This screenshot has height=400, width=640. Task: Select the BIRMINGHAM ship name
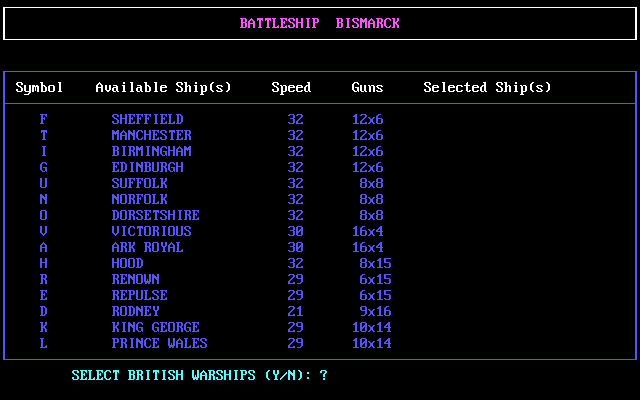click(x=151, y=151)
